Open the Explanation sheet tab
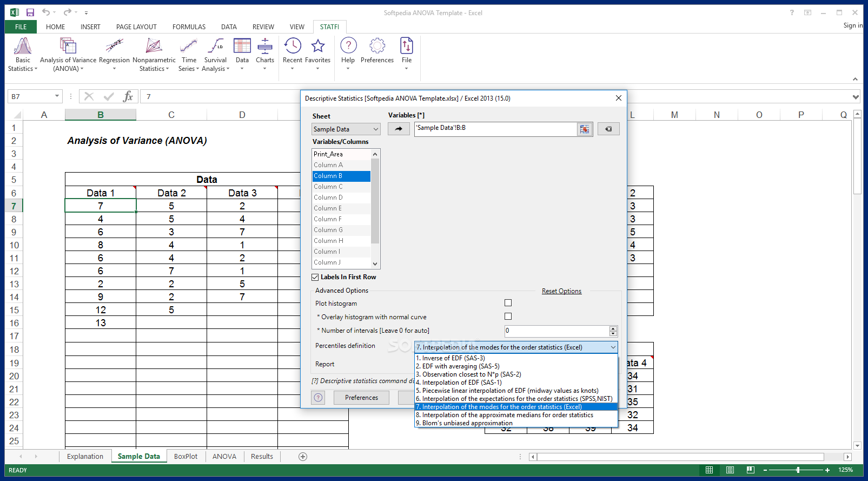The height and width of the screenshot is (481, 868). (85, 457)
